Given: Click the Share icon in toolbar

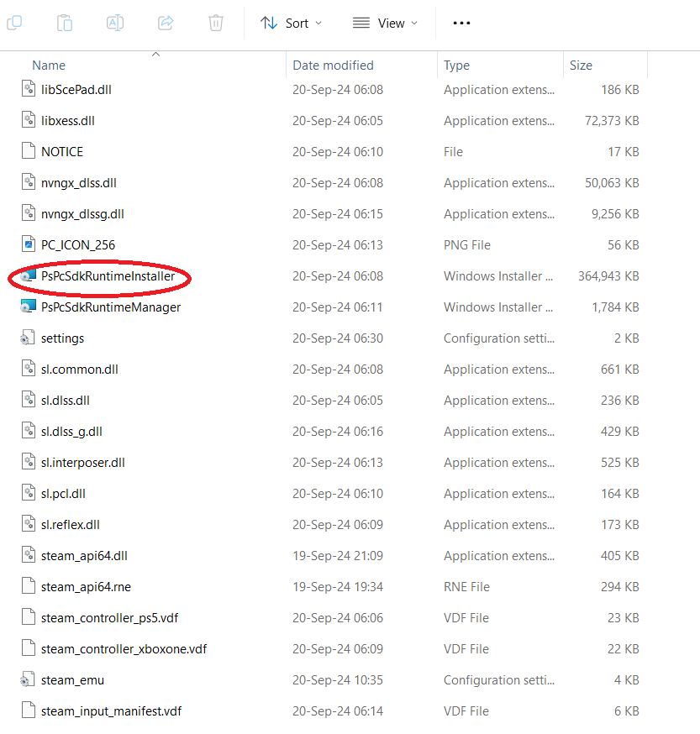Looking at the screenshot, I should click(x=166, y=23).
